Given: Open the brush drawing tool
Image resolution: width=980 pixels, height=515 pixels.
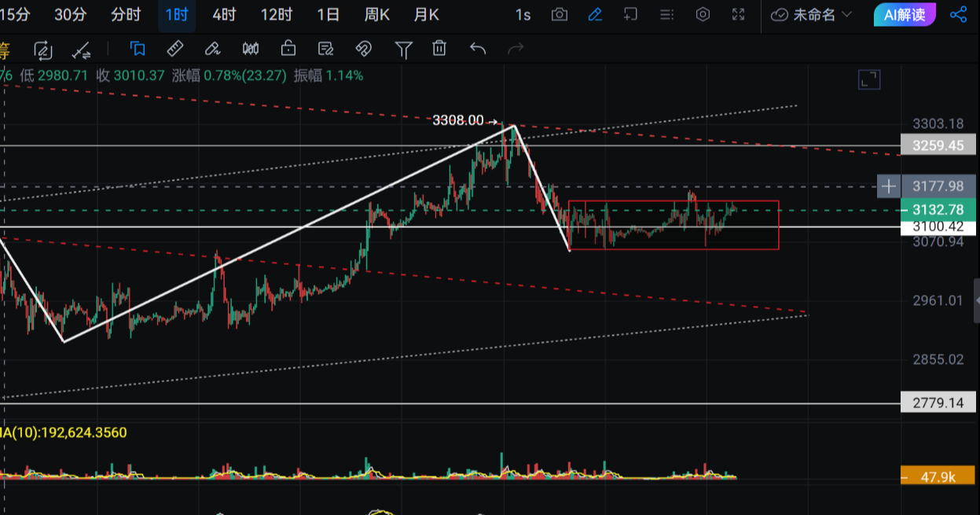Looking at the screenshot, I should pos(212,49).
